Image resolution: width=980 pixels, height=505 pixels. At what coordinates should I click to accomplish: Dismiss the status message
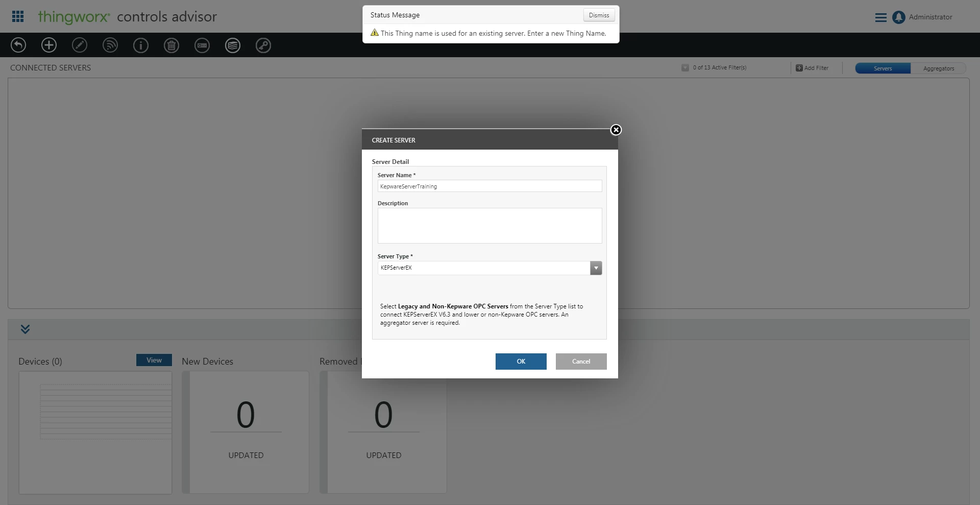pyautogui.click(x=599, y=15)
